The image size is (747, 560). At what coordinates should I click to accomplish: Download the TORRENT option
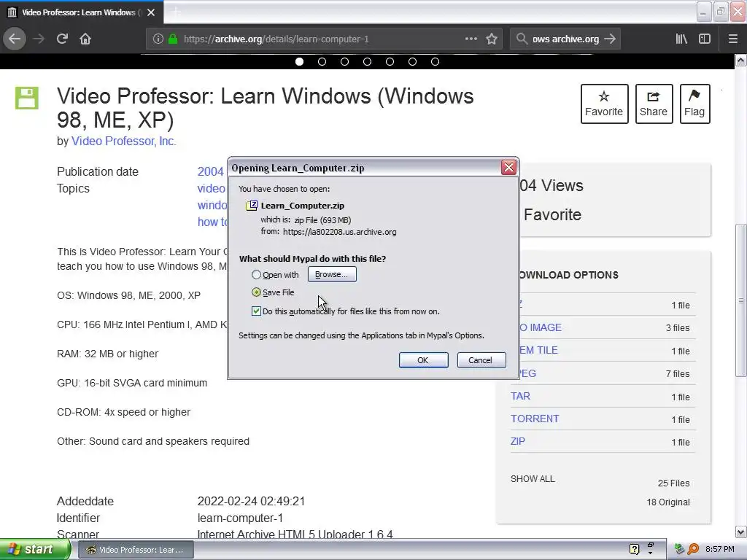point(535,419)
